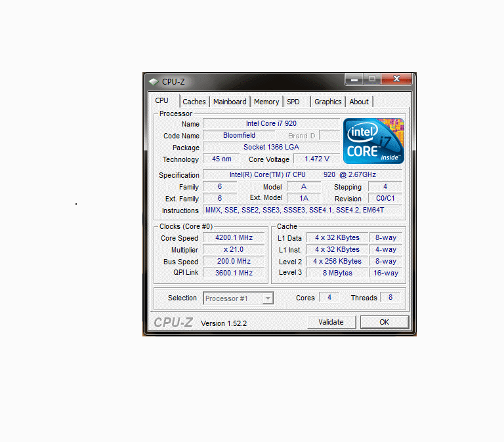
Task: Click the L1 Inst. size '4 x 32 KBytes'
Action: coord(337,250)
